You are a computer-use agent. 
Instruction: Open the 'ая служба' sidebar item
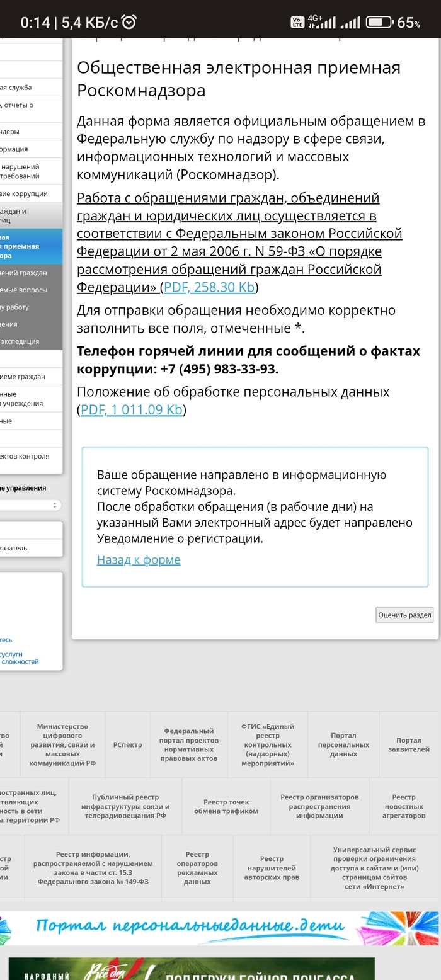pos(31,88)
